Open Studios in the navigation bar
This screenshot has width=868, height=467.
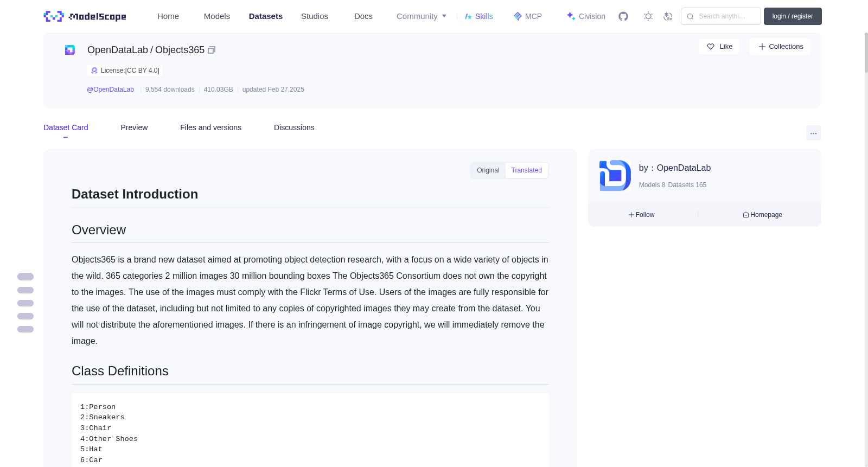click(x=315, y=16)
